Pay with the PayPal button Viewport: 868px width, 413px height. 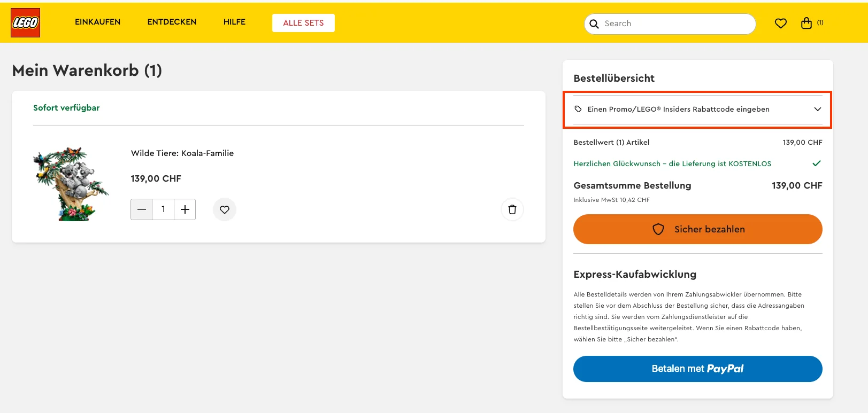coord(698,369)
